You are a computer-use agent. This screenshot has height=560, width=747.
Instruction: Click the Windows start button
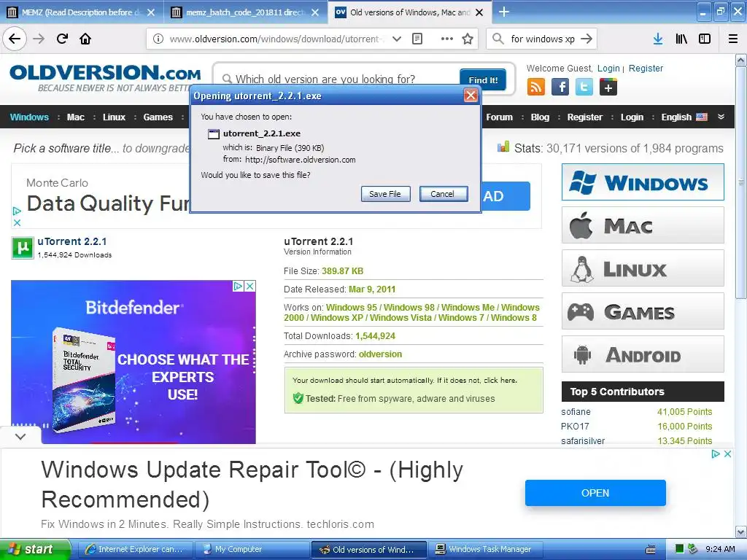pyautogui.click(x=35, y=549)
